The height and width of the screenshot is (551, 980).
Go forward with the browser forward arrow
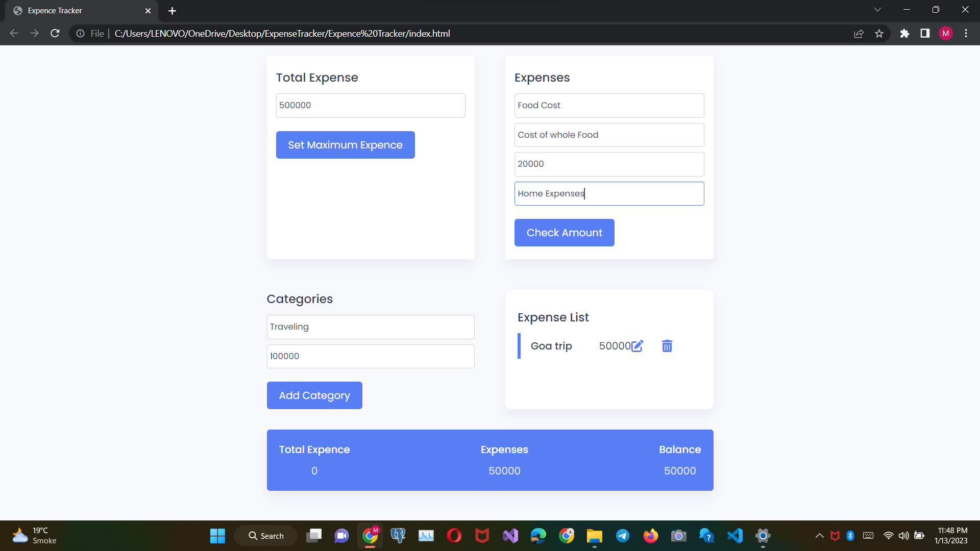click(x=34, y=34)
